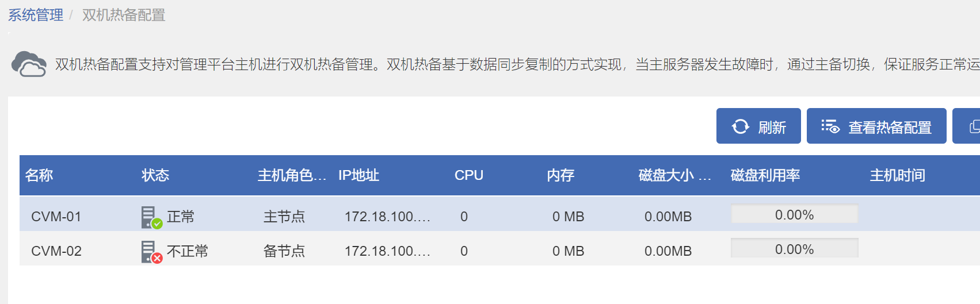Click the refresh circular arrows icon
980x304 pixels.
coord(740,126)
